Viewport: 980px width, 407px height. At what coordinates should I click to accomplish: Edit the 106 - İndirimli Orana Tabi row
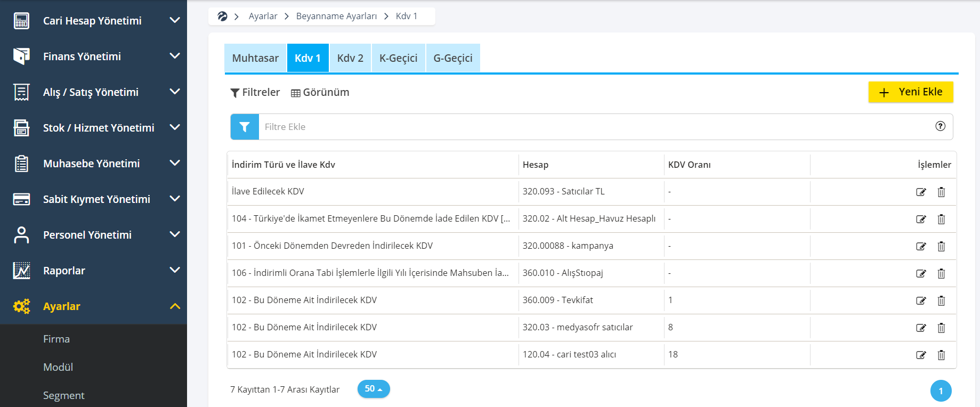click(921, 273)
